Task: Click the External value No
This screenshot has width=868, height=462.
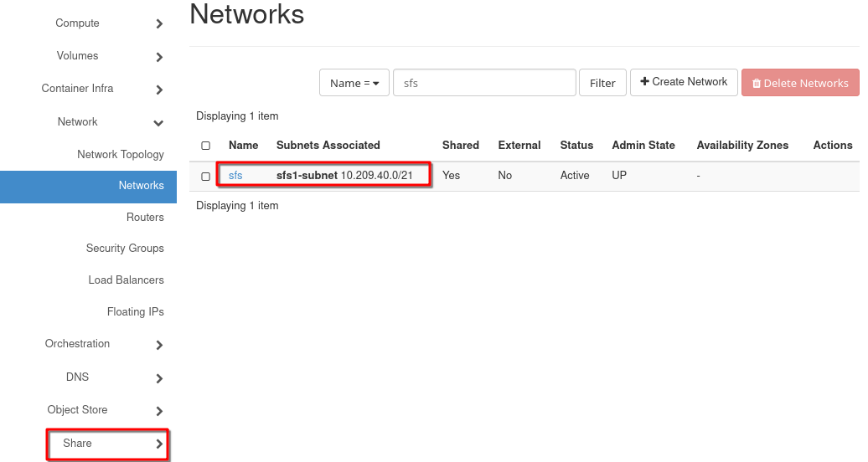Action: 505,176
